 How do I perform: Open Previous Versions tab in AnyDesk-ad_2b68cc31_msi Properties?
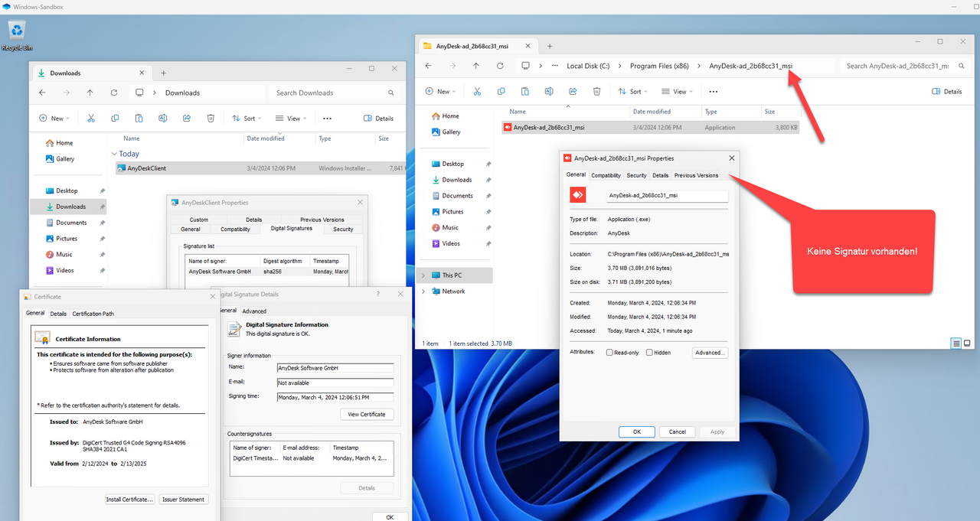click(x=696, y=175)
